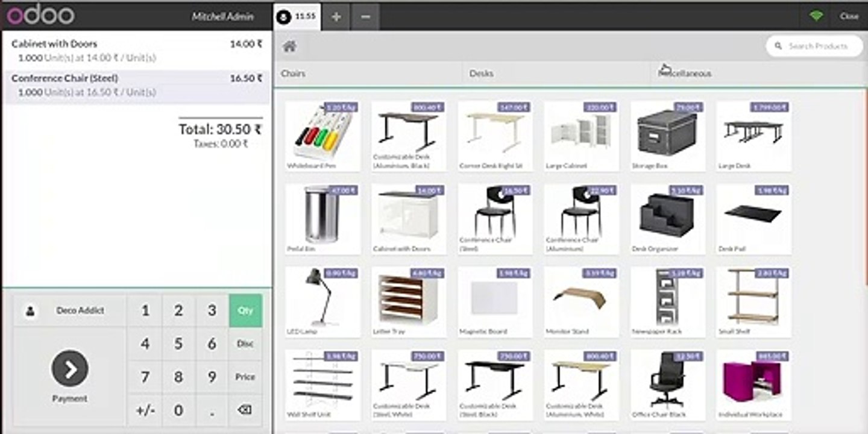868x434 pixels.
Task: Add Desk Pad product
Action: (754, 219)
